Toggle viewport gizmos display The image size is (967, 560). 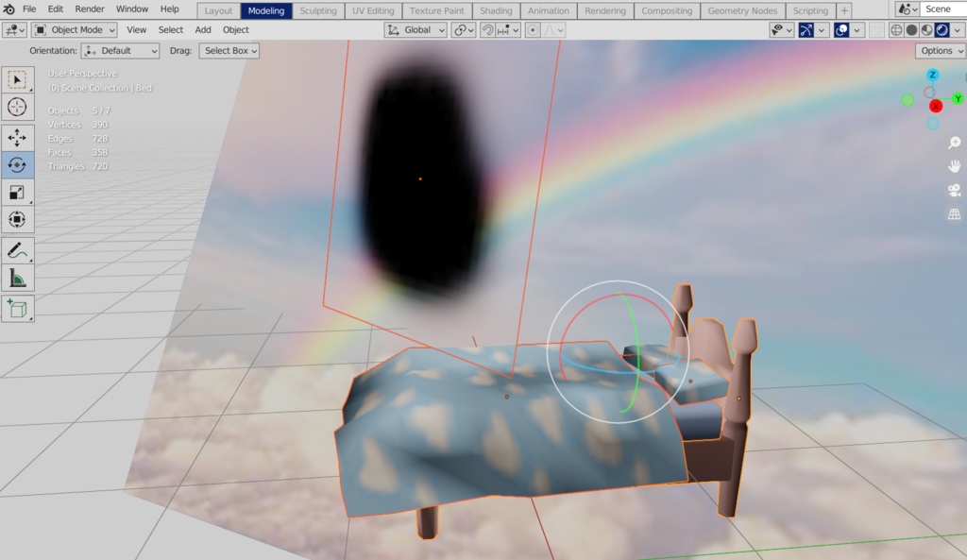[806, 29]
